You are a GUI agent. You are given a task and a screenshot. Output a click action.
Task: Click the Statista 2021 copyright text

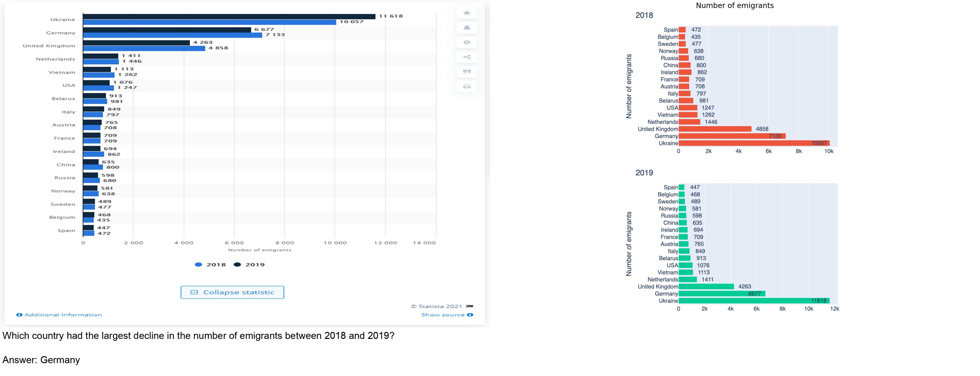click(x=436, y=306)
